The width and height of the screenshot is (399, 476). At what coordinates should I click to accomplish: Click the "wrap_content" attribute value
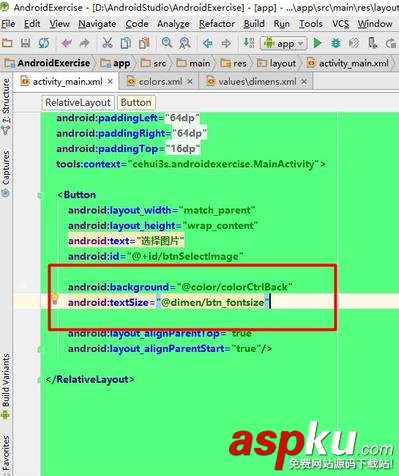[x=220, y=226]
